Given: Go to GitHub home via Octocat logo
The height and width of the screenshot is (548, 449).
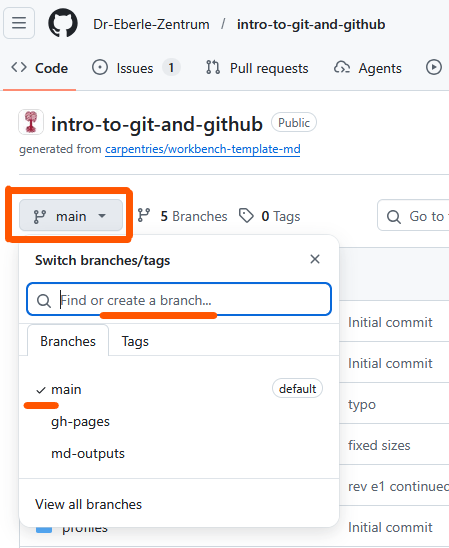Looking at the screenshot, I should (63, 23).
